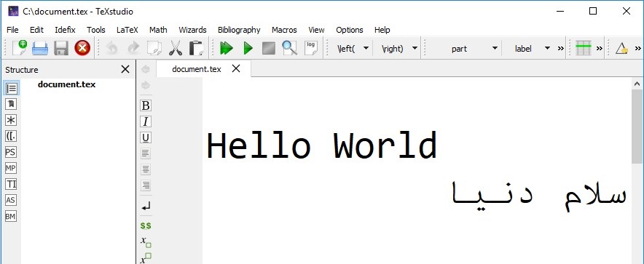644x264 pixels.
Task: Open the File menu
Action: tap(12, 30)
